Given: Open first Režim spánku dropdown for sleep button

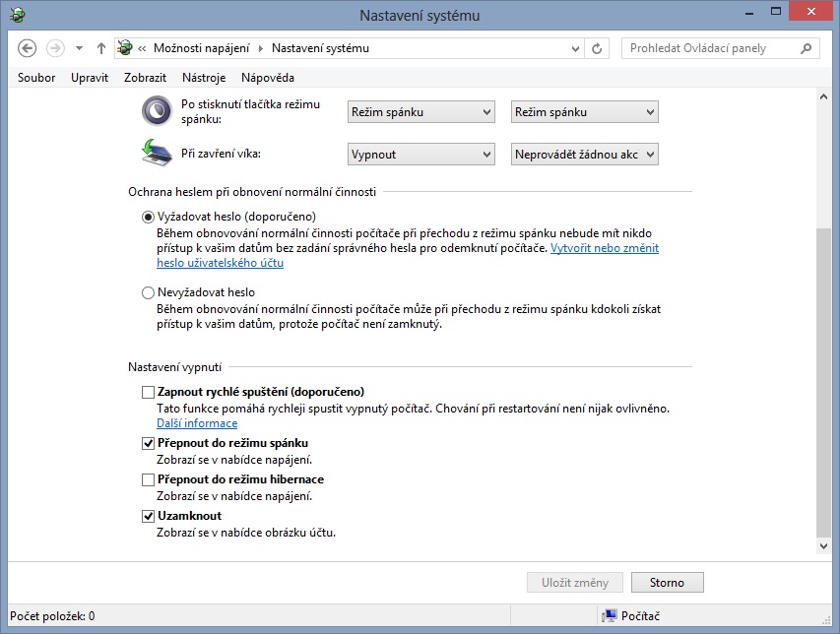Looking at the screenshot, I should (421, 112).
